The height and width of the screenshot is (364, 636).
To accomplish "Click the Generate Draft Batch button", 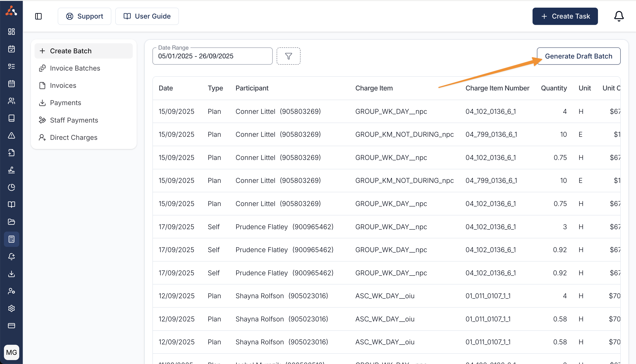I will point(578,56).
